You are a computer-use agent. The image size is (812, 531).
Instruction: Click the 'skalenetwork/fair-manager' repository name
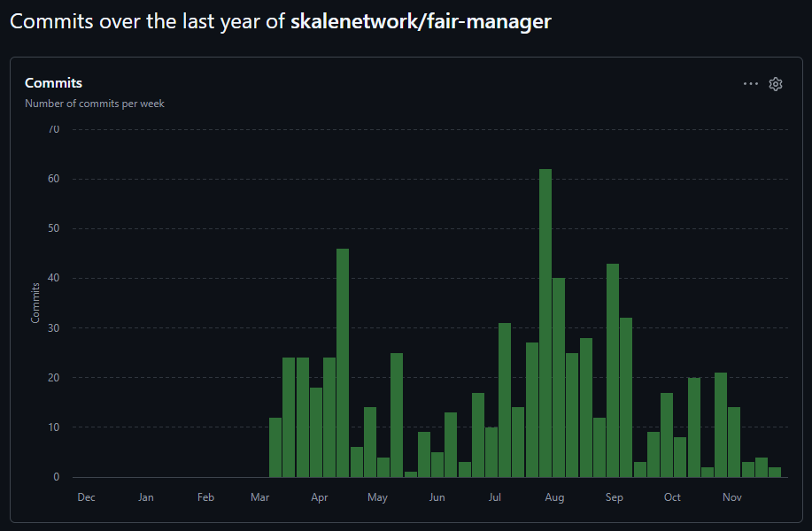point(421,22)
